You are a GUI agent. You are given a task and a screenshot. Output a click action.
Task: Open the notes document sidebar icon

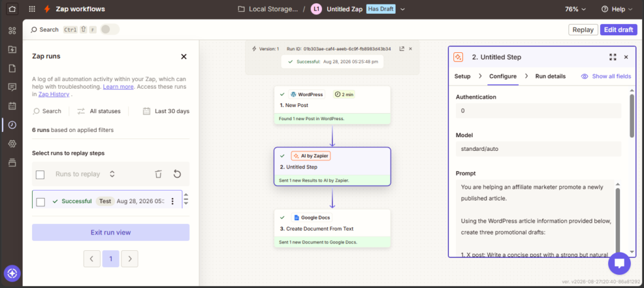[x=12, y=68]
